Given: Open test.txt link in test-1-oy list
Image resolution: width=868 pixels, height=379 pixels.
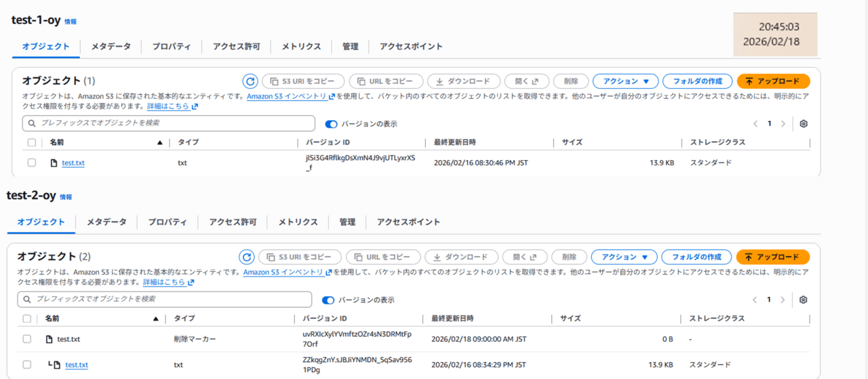Looking at the screenshot, I should pos(73,163).
